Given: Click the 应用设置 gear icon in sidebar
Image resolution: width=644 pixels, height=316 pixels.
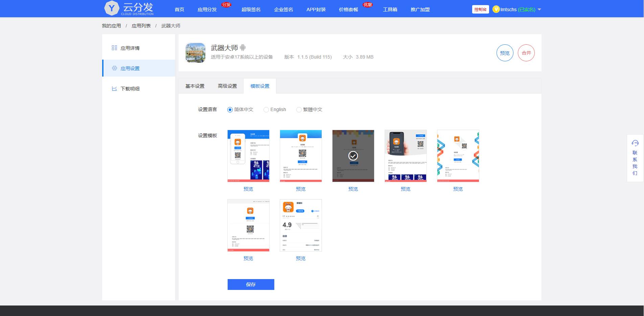Looking at the screenshot, I should pyautogui.click(x=114, y=68).
